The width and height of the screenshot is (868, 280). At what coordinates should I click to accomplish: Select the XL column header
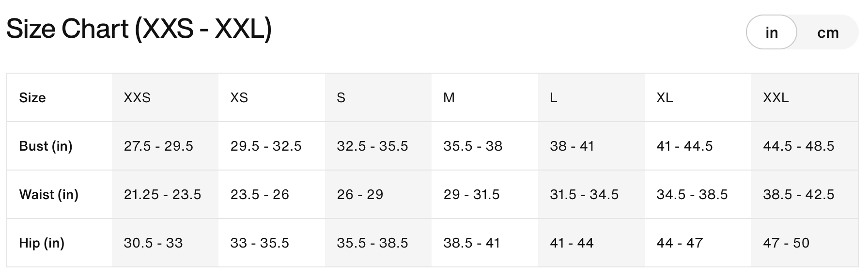[665, 98]
